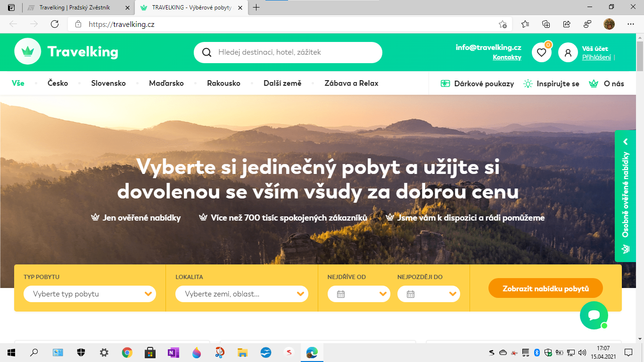Open the calendar icon under Nejdříve od
Image resolution: width=644 pixels, height=362 pixels.
[340, 294]
